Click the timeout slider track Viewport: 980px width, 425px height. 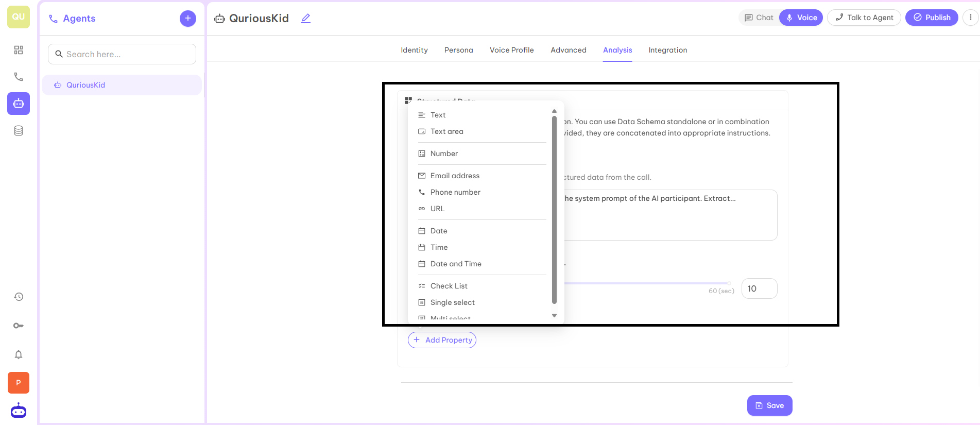[647, 283]
